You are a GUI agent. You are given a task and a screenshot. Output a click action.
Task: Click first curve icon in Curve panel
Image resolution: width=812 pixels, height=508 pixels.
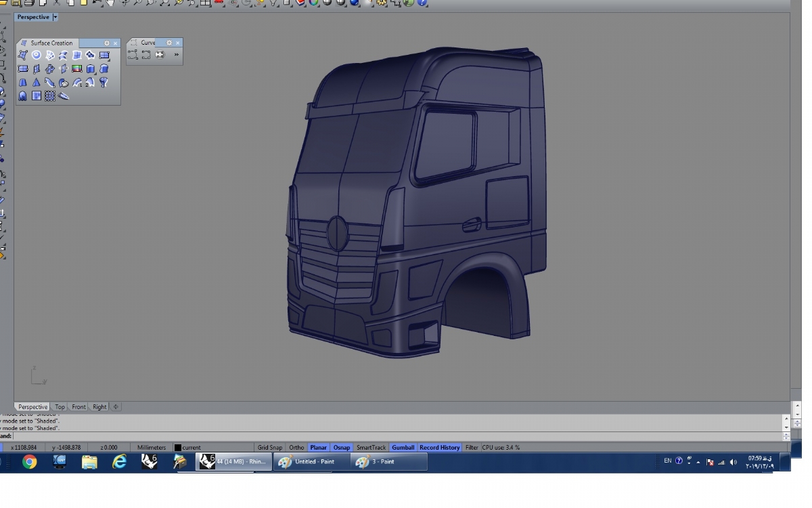pos(133,55)
